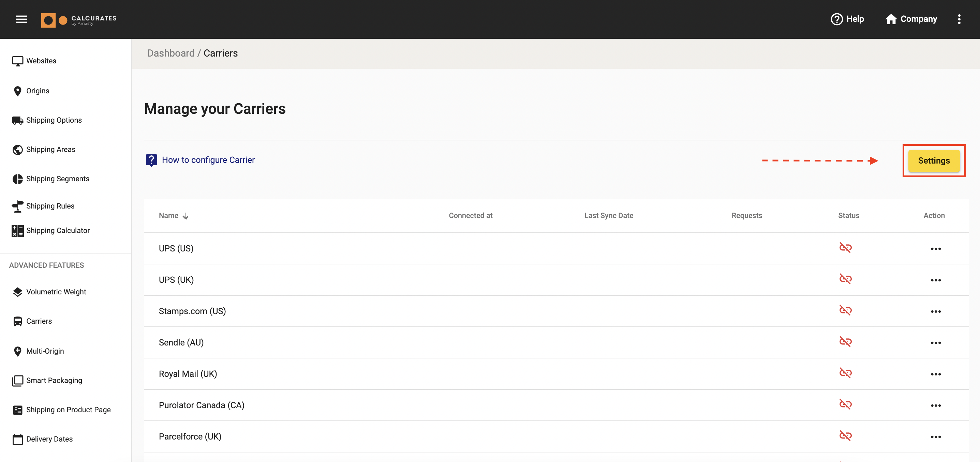Viewport: 980px width, 462px height.
Task: Click the Status column header
Action: (x=848, y=216)
